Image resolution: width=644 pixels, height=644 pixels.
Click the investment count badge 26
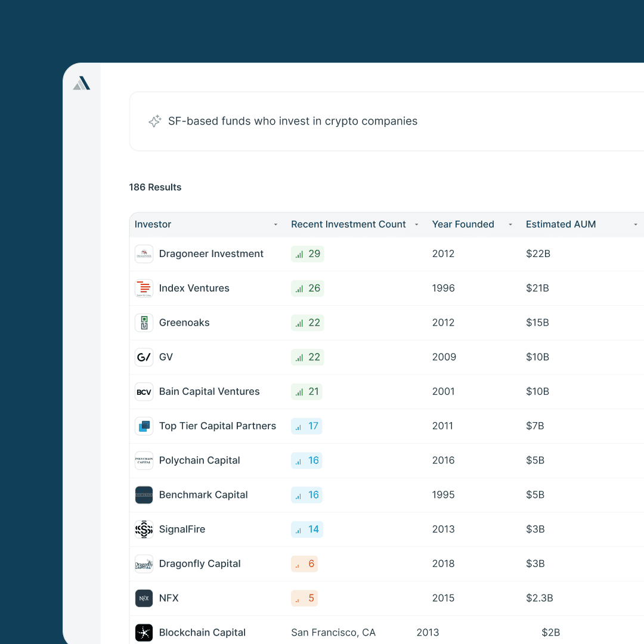[x=308, y=289]
